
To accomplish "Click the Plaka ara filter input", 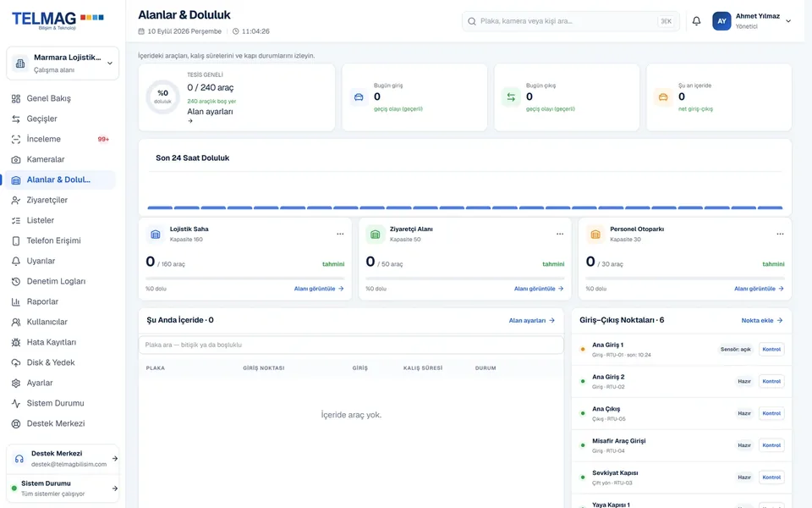I will 351,345.
